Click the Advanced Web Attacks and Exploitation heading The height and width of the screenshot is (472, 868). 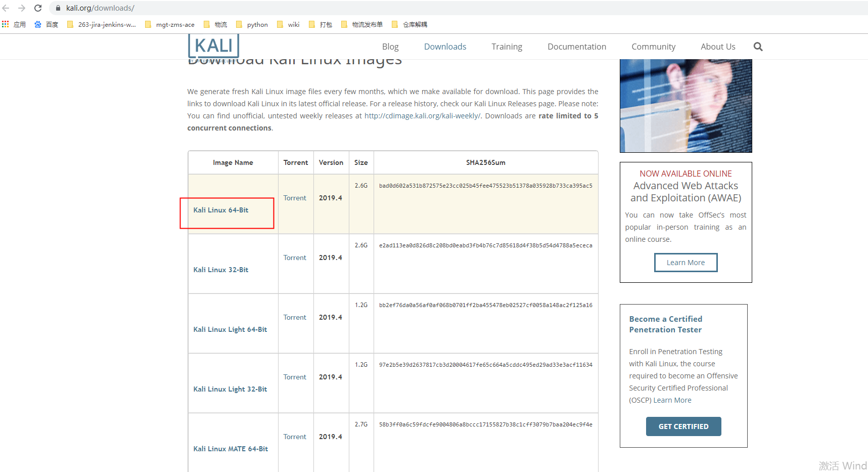click(x=686, y=192)
